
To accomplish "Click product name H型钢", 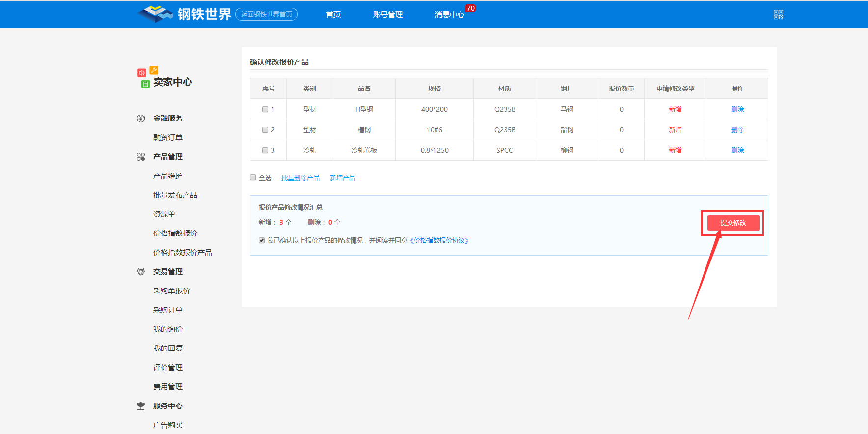I will tap(364, 109).
